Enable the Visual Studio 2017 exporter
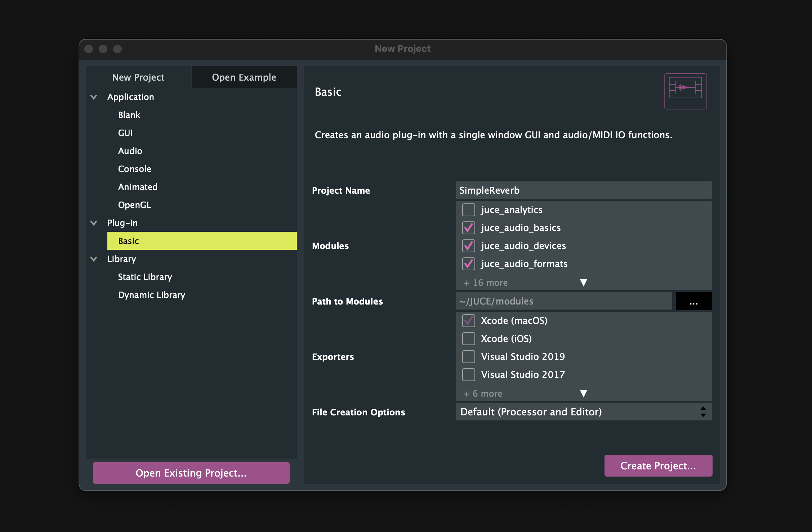812x532 pixels. (x=468, y=375)
